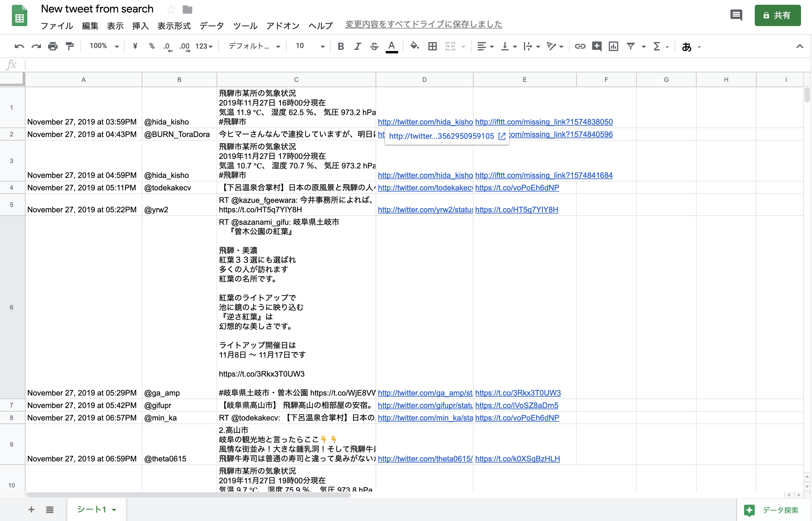This screenshot has width=812, height=521.
Task: Open the ヘルプ menu
Action: 320,26
